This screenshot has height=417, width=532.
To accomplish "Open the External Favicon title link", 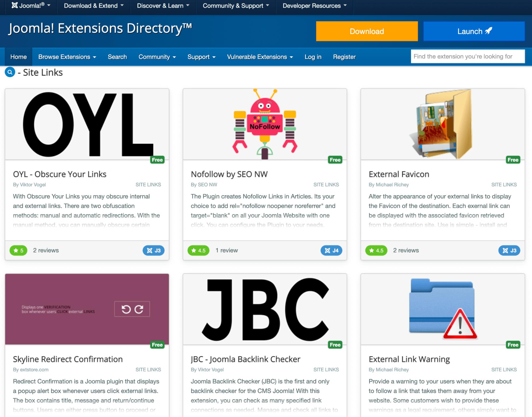I will pos(399,174).
